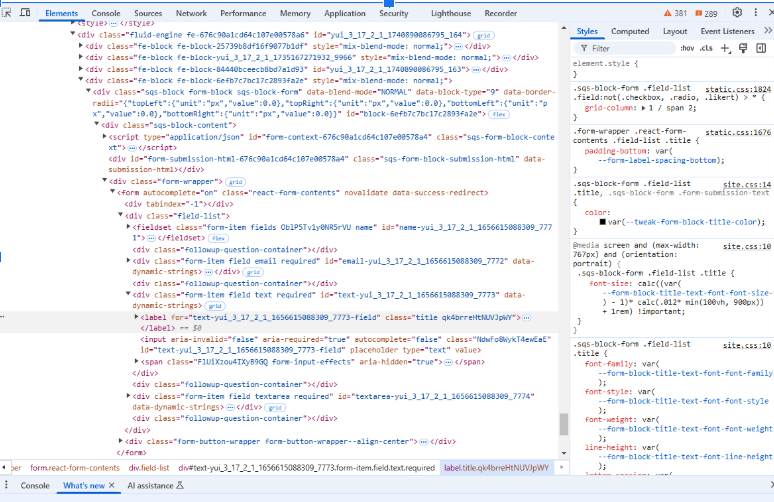Screen dimensions: 774x502
Task: Click the grid badge on textarea form-item
Action: click(x=275, y=408)
